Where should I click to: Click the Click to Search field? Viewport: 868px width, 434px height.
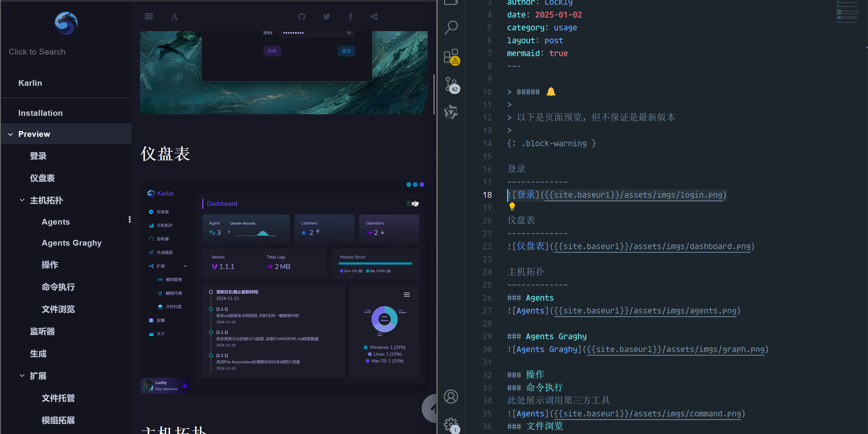[x=37, y=52]
